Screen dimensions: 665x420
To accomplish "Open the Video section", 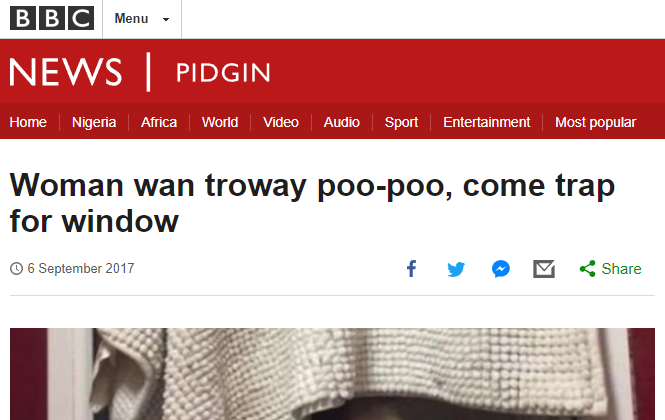I will 281,122.
